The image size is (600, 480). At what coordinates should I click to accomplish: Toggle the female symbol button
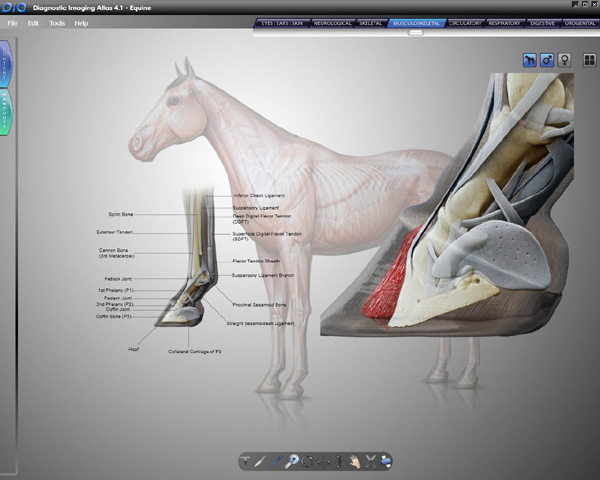click(x=564, y=60)
